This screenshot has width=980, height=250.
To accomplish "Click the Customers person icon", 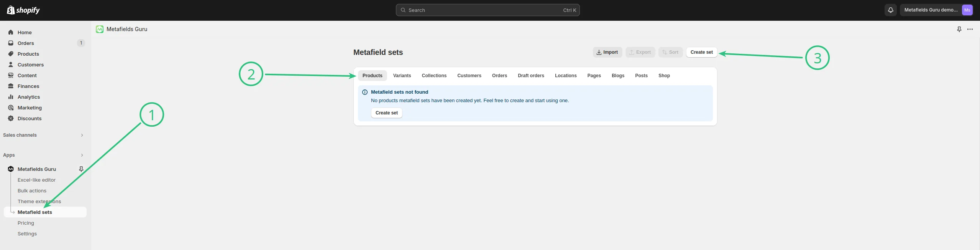I will tap(11, 65).
